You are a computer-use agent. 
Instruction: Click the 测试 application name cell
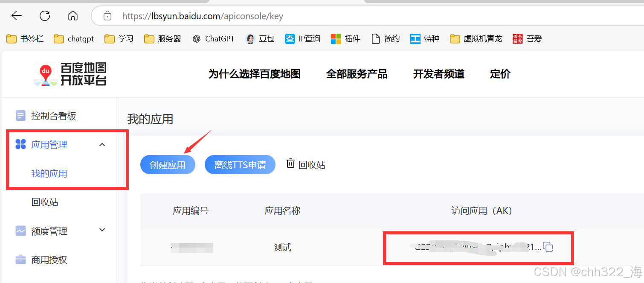(282, 248)
